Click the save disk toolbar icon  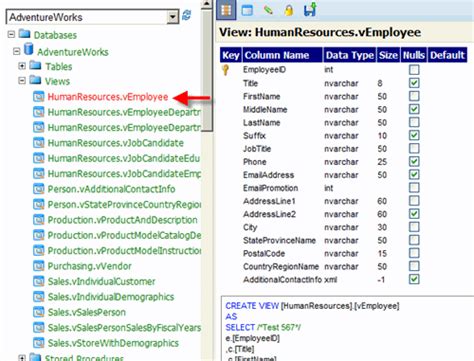coord(310,10)
